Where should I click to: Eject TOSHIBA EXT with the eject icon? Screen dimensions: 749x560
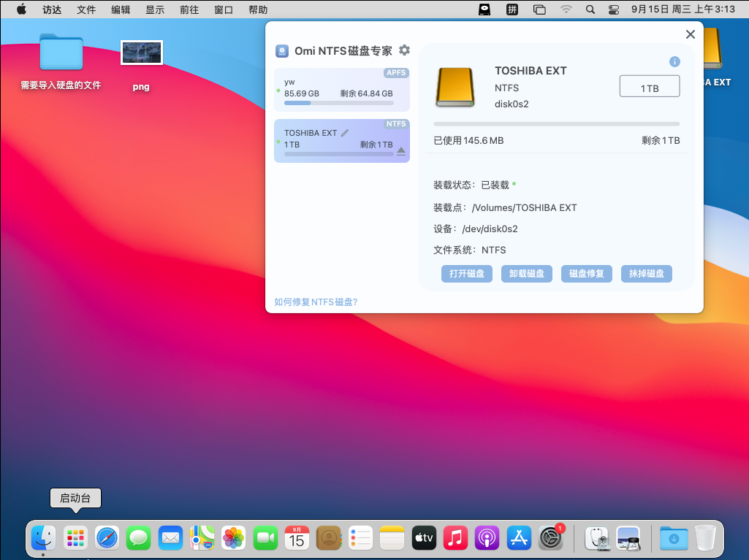[x=400, y=151]
